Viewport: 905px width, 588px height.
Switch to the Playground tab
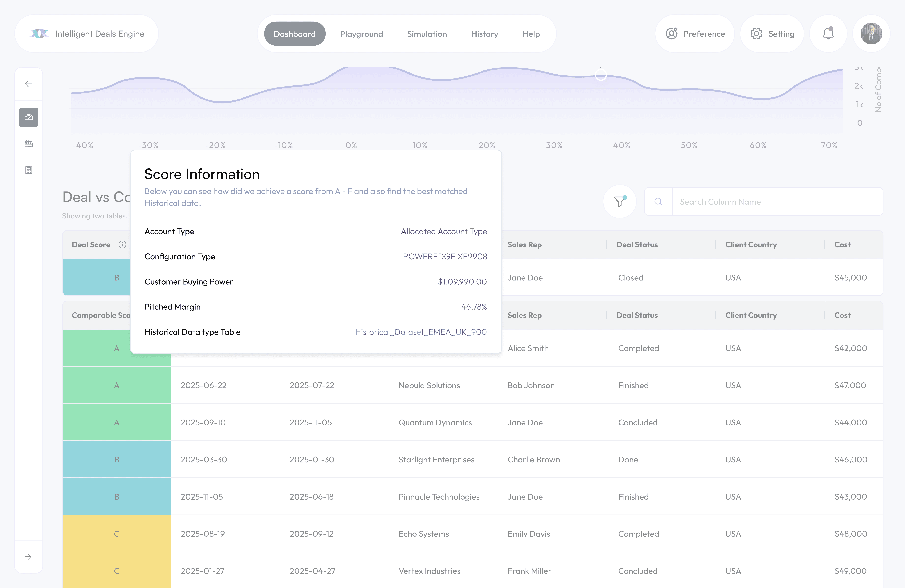point(361,34)
